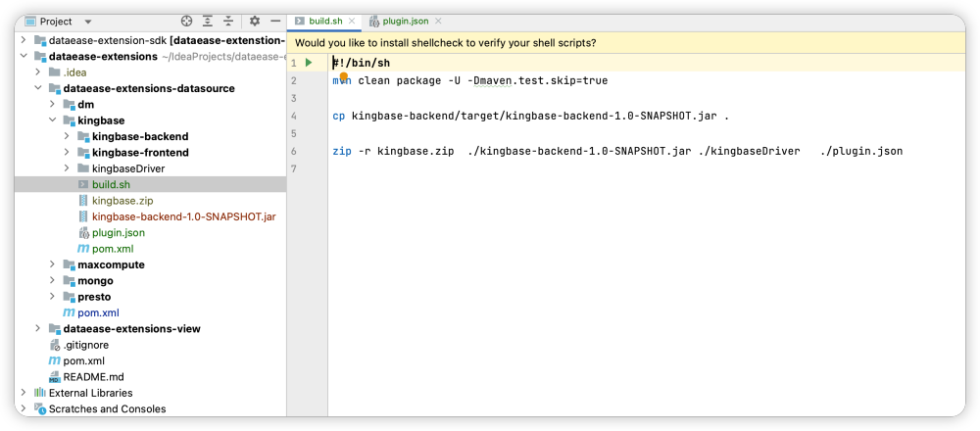Click the .gitignore file icon
This screenshot has width=980, height=431.
54,345
